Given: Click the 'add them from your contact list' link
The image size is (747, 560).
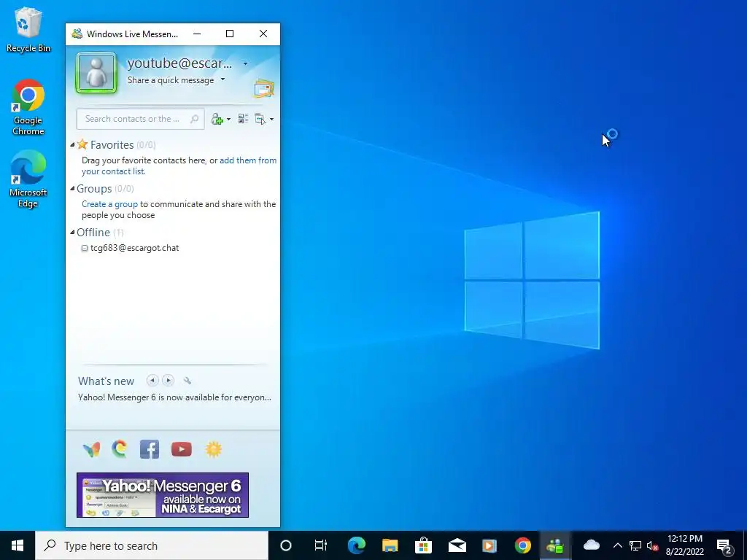Looking at the screenshot, I should pyautogui.click(x=179, y=166).
